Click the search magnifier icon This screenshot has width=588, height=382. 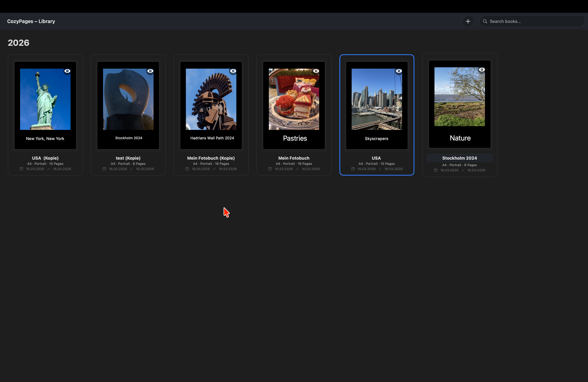pos(485,21)
